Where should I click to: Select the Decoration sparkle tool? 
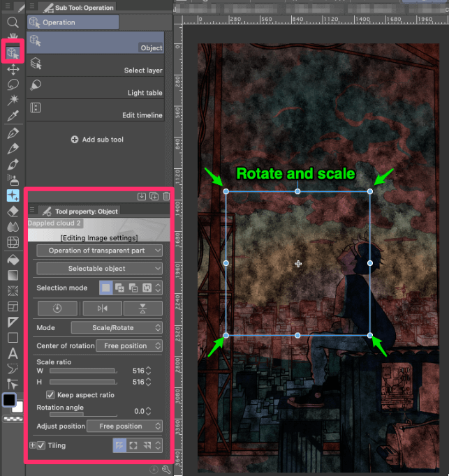tap(13, 195)
